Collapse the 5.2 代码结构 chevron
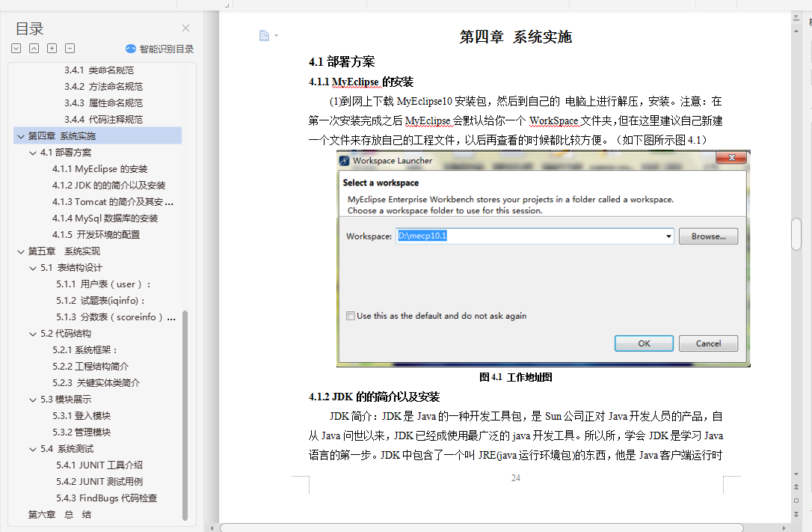This screenshot has height=532, width=812. 33,334
